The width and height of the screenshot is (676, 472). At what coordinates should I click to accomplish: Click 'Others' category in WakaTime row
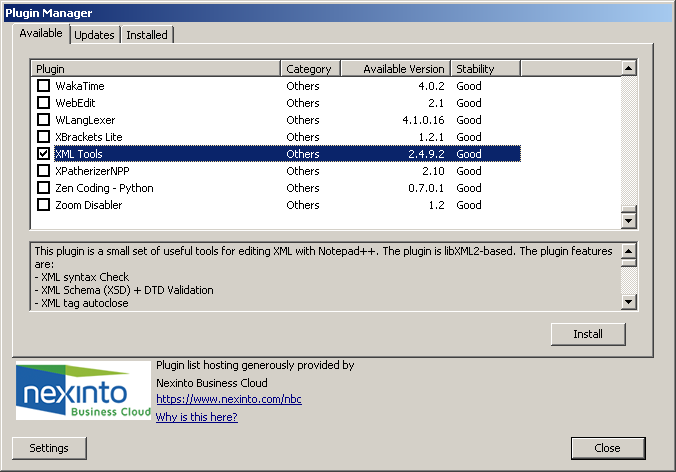[303, 86]
